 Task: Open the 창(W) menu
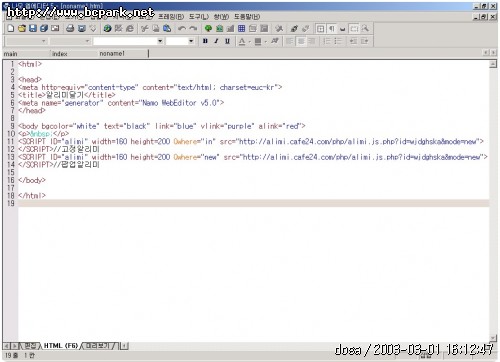pos(221,16)
